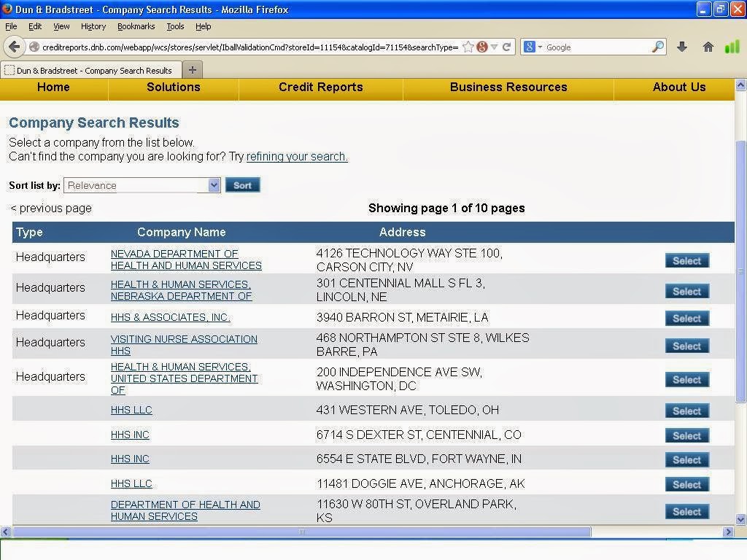Click the scroll left arrow

[6, 532]
